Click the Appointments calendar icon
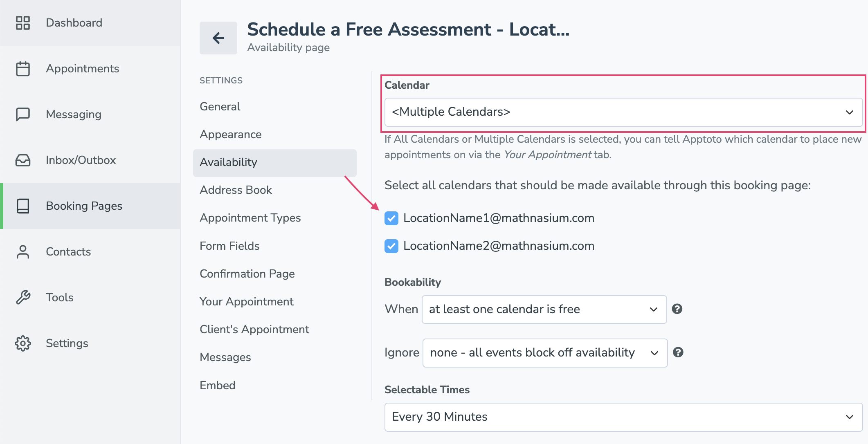The width and height of the screenshot is (868, 444). 23,69
